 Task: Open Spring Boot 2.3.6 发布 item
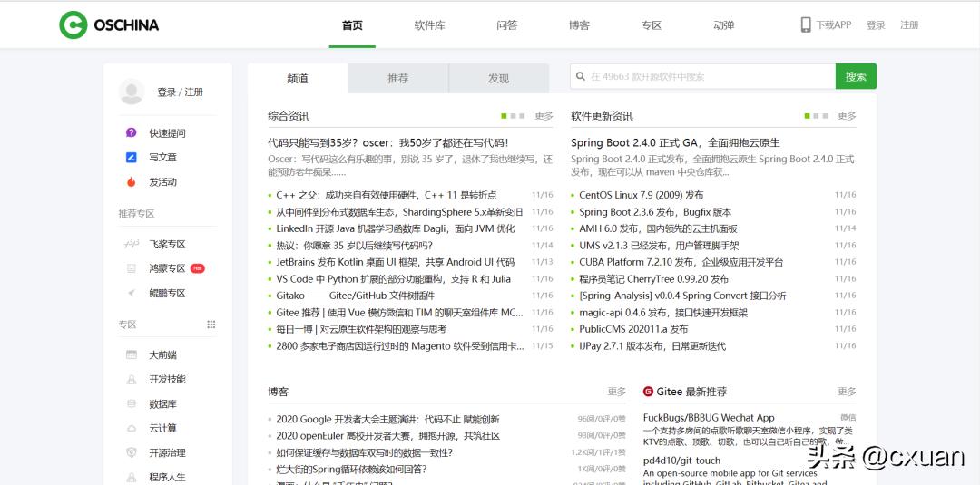[x=655, y=212]
